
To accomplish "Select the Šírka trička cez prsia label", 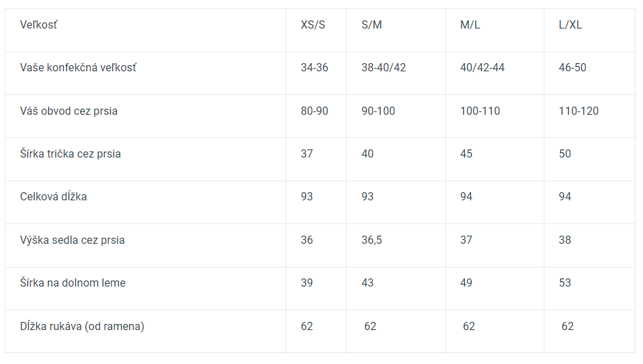I will (x=70, y=153).
